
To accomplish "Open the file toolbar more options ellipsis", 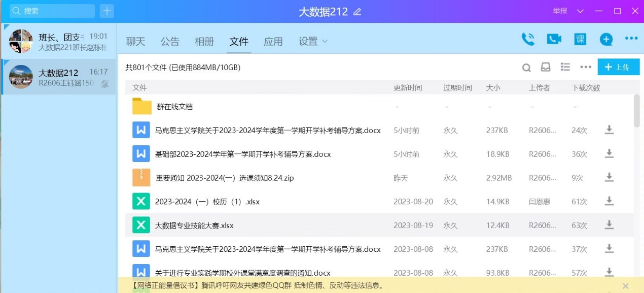I will pyautogui.click(x=586, y=67).
